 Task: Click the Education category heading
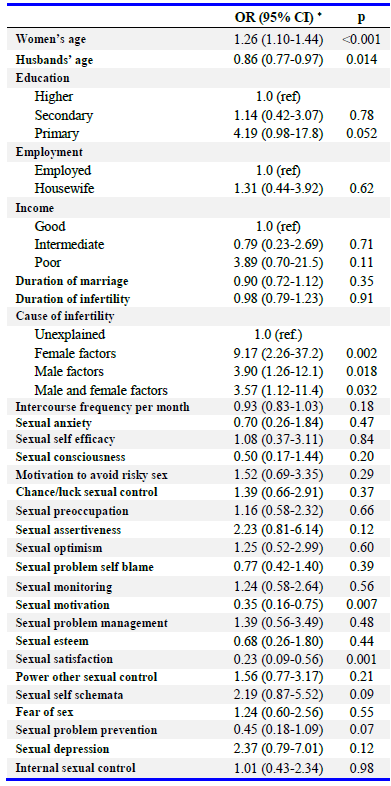click(x=43, y=78)
